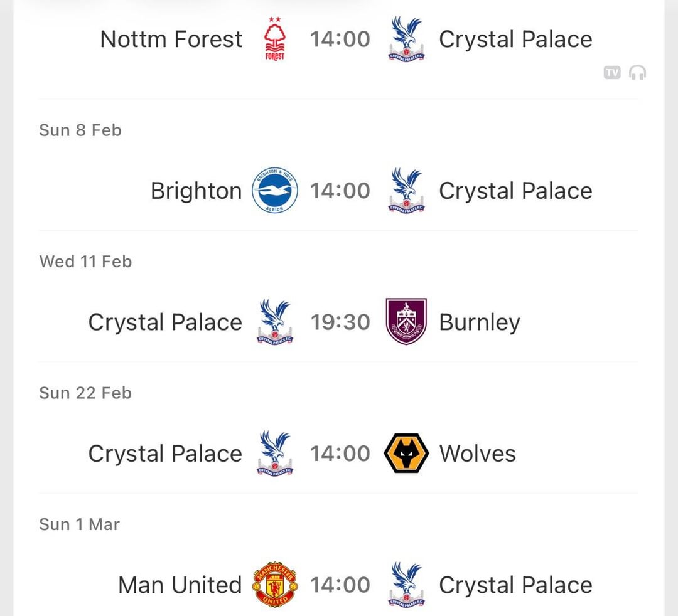The image size is (678, 616).
Task: Select the Wed 11 Feb date header
Action: point(85,261)
